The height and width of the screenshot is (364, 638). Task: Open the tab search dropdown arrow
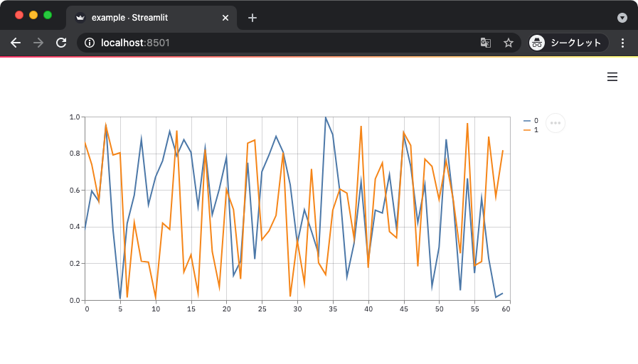pos(622,18)
